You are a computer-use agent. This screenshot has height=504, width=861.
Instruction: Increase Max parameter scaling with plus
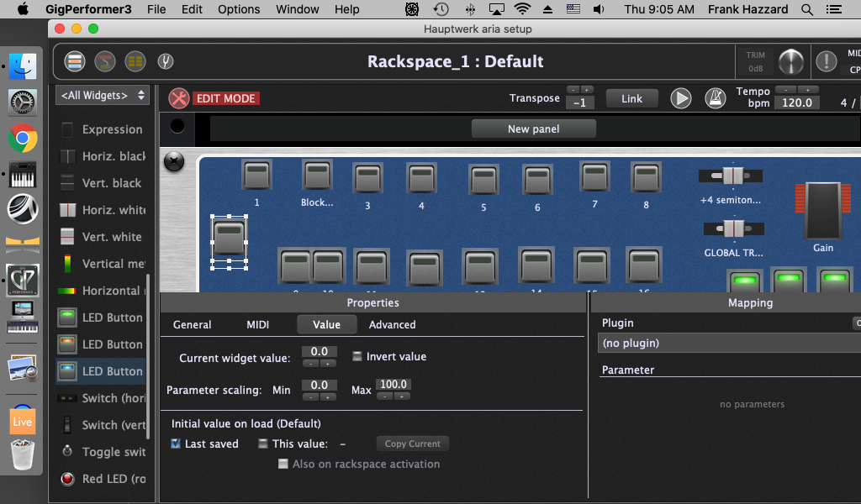point(402,396)
